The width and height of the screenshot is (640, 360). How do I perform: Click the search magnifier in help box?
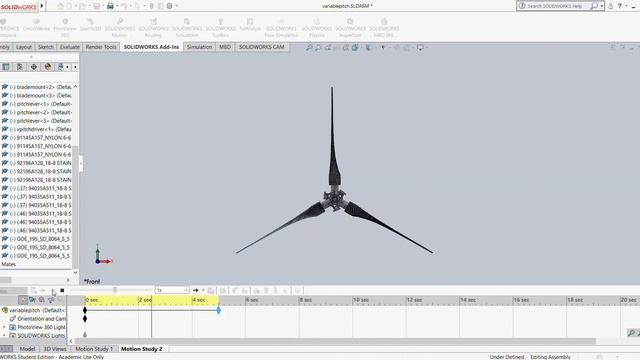(594, 6)
